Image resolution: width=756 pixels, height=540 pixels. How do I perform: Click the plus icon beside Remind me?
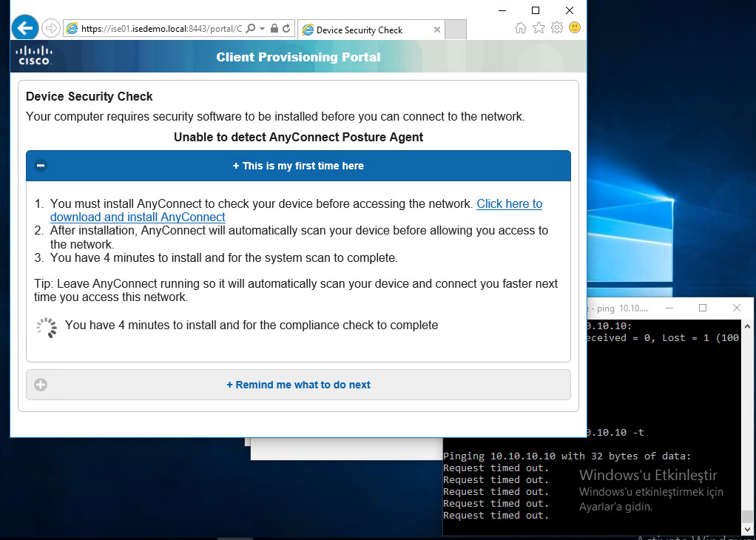[x=41, y=385]
